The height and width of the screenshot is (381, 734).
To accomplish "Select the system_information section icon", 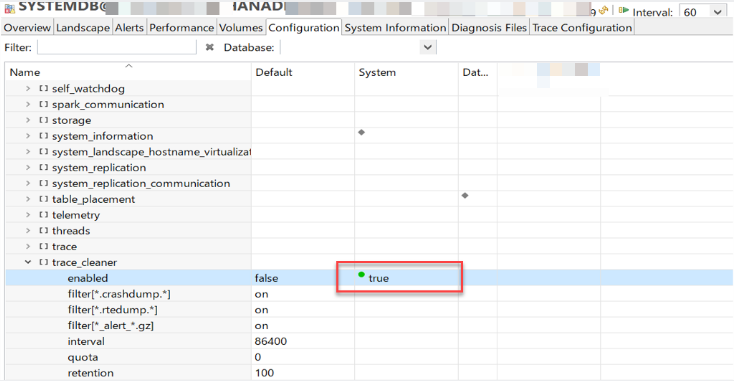I will [x=44, y=136].
